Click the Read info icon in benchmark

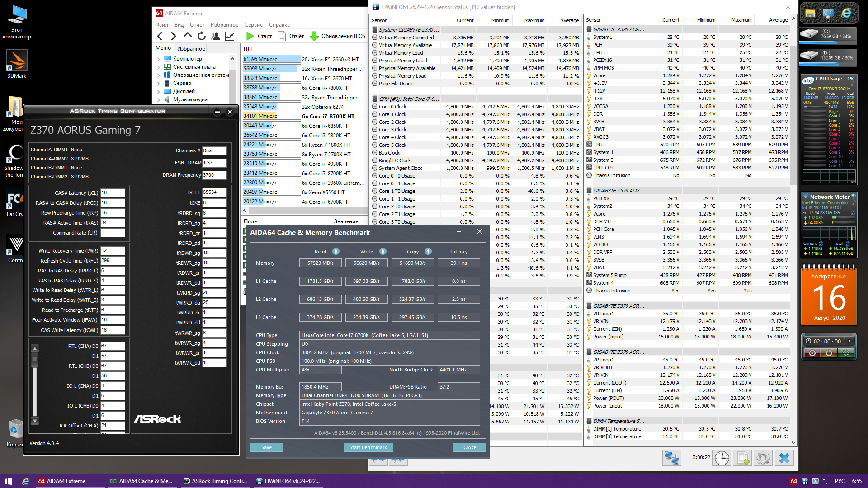point(336,252)
